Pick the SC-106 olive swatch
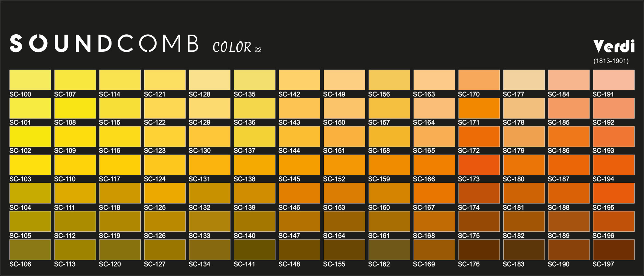Image resolution: width=644 pixels, height=276 pixels. (30, 250)
